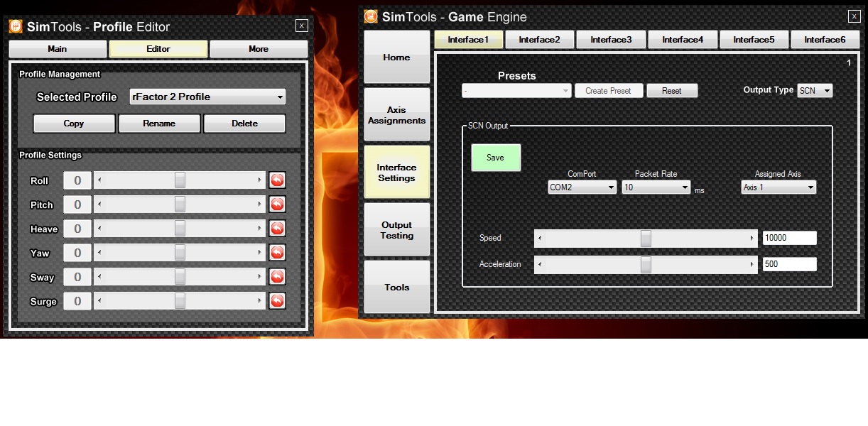
Task: Click the Heave slider thumb
Action: [x=180, y=229]
